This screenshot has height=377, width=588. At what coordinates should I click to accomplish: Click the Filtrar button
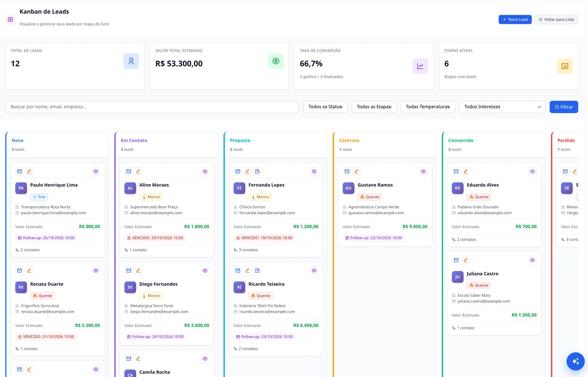click(564, 107)
